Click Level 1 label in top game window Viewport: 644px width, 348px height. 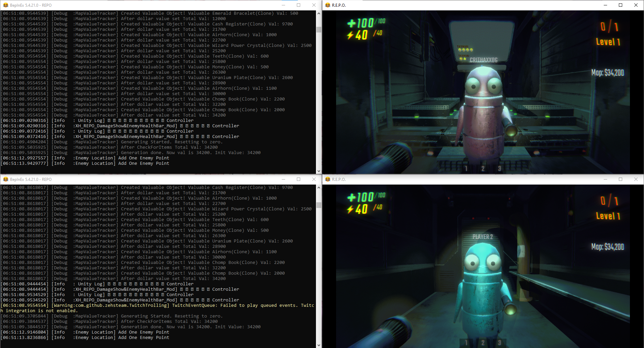(608, 42)
